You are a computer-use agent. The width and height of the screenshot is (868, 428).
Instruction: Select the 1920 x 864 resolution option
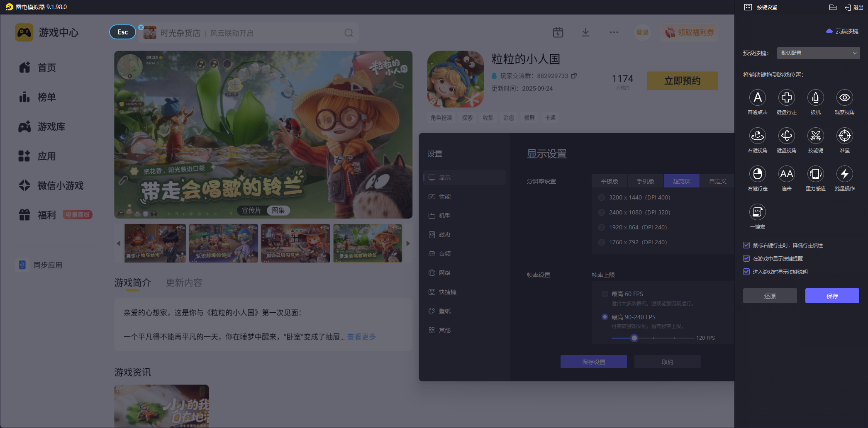(601, 227)
